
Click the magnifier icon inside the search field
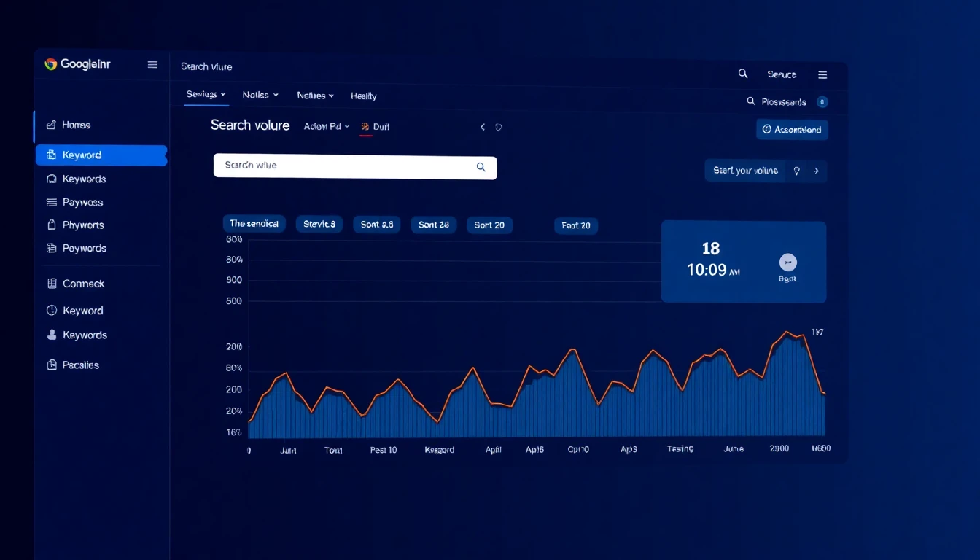(x=481, y=166)
